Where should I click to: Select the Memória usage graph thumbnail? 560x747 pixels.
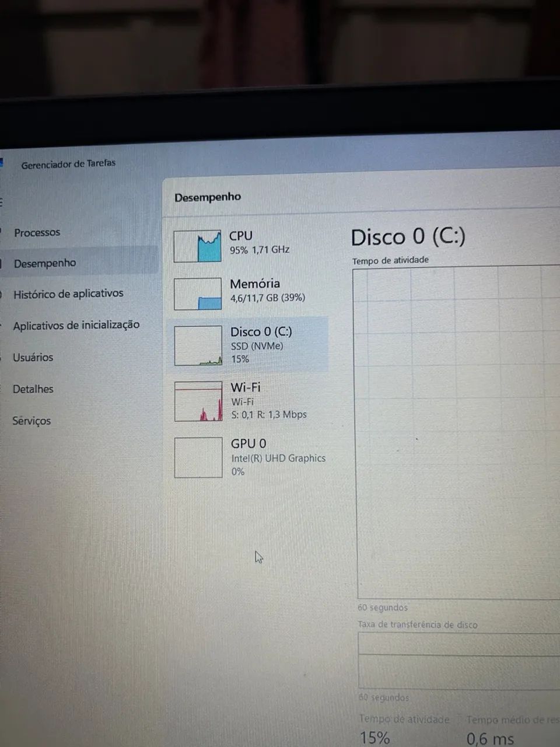click(198, 294)
